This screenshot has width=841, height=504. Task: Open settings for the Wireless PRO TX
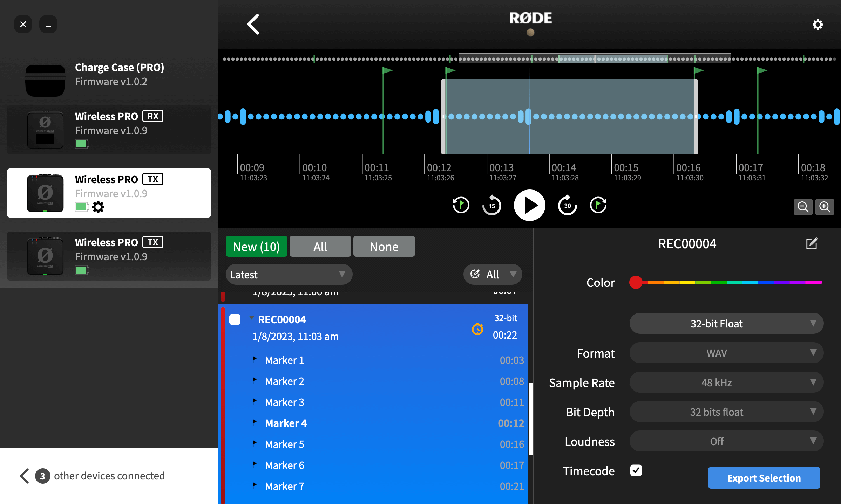pyautogui.click(x=99, y=207)
